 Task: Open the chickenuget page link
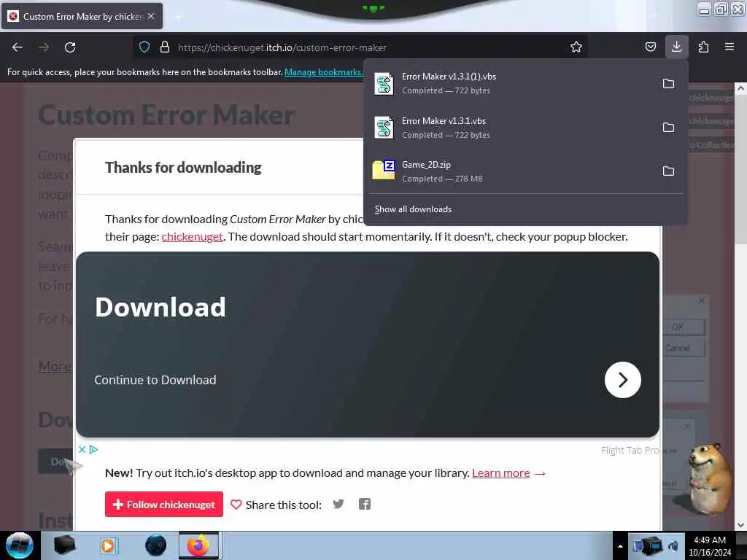coord(192,237)
